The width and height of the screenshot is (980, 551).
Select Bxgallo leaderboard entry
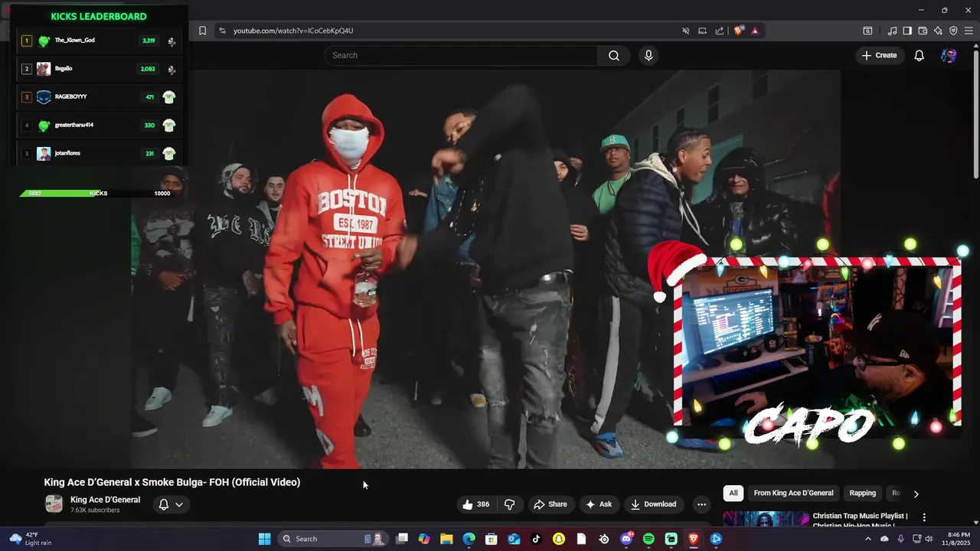tap(100, 69)
